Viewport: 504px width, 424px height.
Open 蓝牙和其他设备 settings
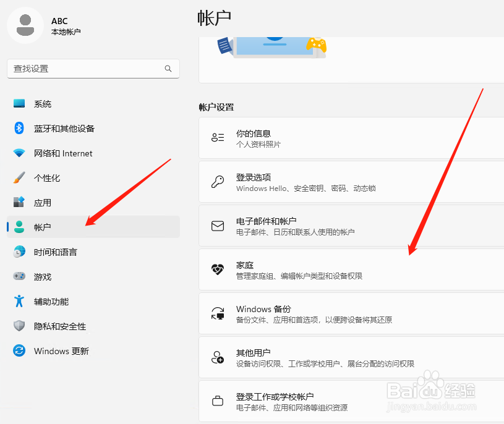(93, 129)
